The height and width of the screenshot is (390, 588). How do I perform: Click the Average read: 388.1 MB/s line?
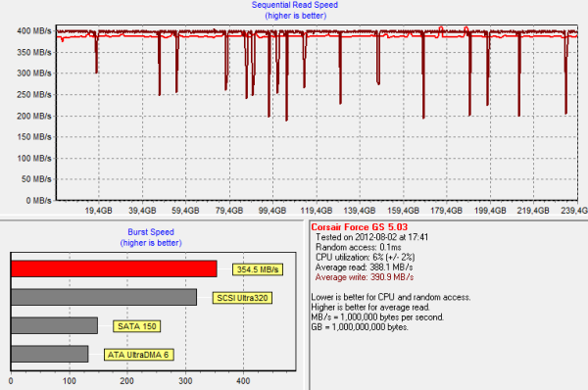(364, 268)
